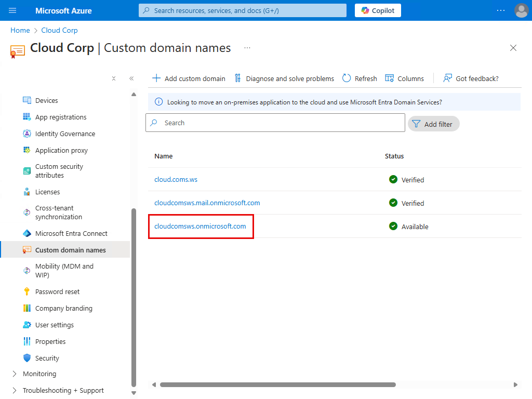Viewport: 532px width, 399px height.
Task: Open cloud.coms.ws domain link
Action: (176, 179)
